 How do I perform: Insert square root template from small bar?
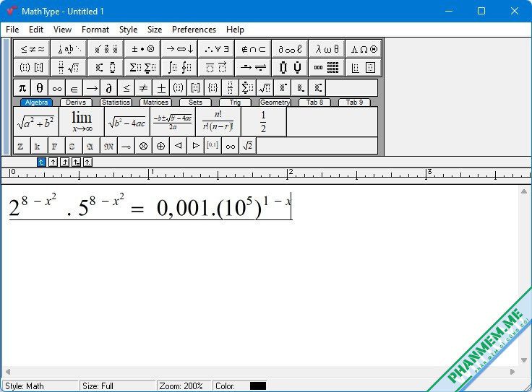265,88
